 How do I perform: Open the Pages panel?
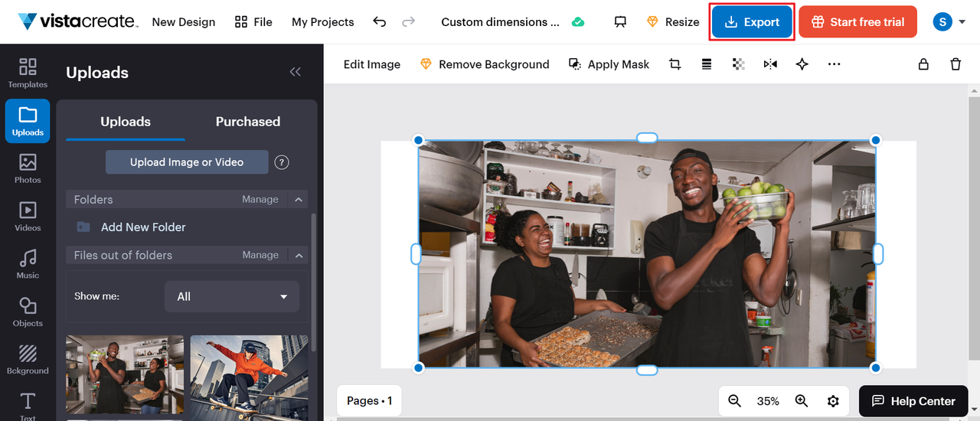[x=369, y=400]
